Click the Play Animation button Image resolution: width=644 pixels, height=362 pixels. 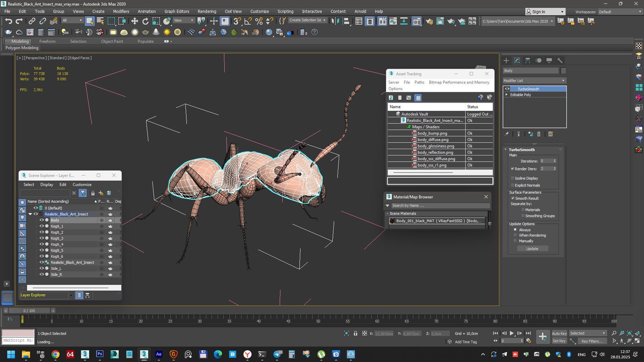(512, 333)
